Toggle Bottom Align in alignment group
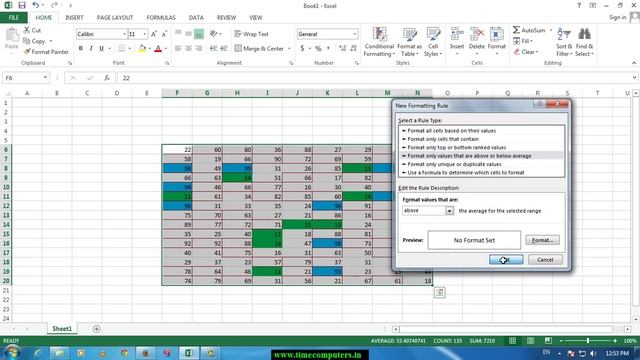Screen dimensions: 640x360 point(199,34)
